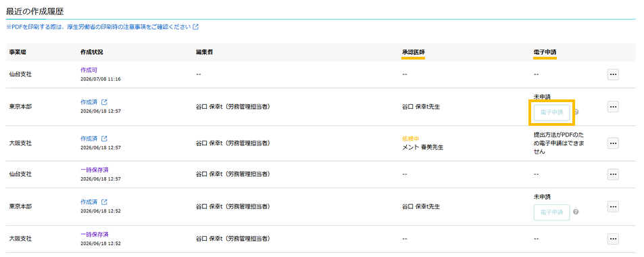Image resolution: width=644 pixels, height=257 pixels.
Task: Click external-link icon beside 作成済 in 東京本部 12:52 row
Action: (x=104, y=202)
